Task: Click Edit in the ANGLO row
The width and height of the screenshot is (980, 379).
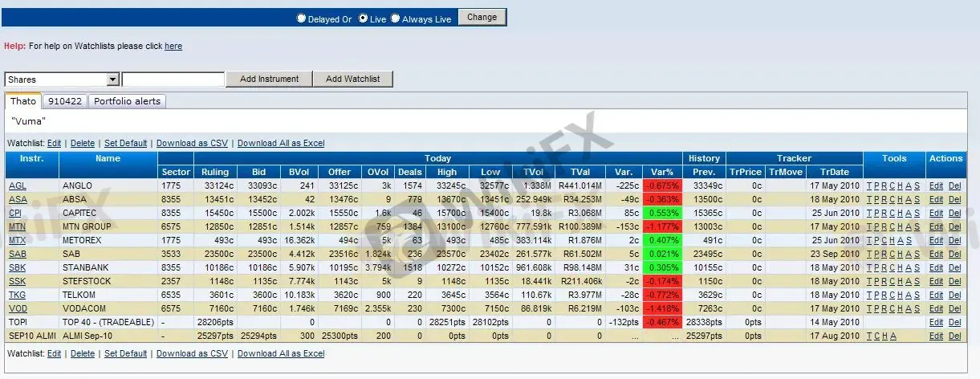Action: (936, 185)
